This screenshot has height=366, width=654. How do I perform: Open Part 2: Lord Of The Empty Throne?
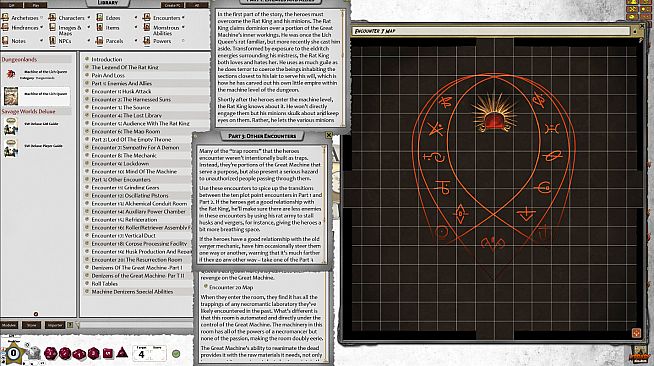coord(131,139)
